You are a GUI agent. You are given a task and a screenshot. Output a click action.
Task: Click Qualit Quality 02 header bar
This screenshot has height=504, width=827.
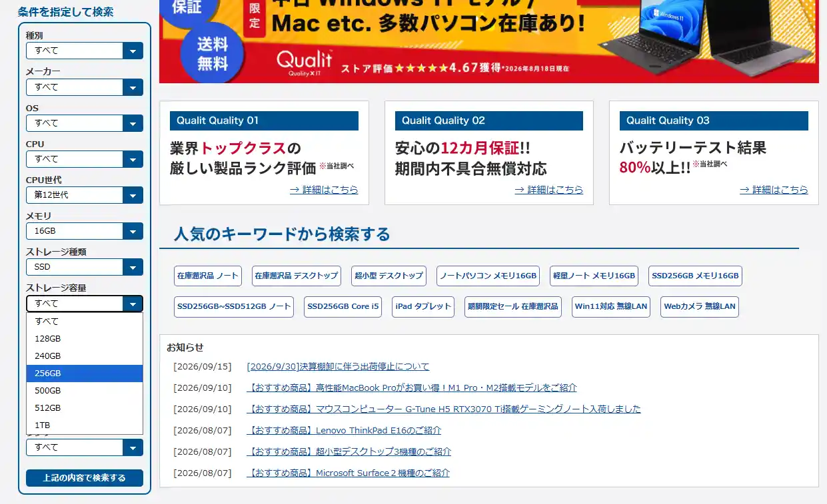tap(489, 121)
